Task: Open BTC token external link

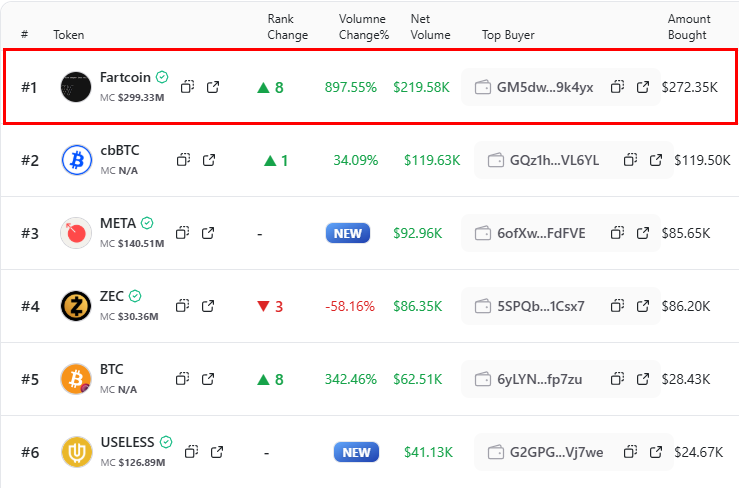Action: [208, 379]
